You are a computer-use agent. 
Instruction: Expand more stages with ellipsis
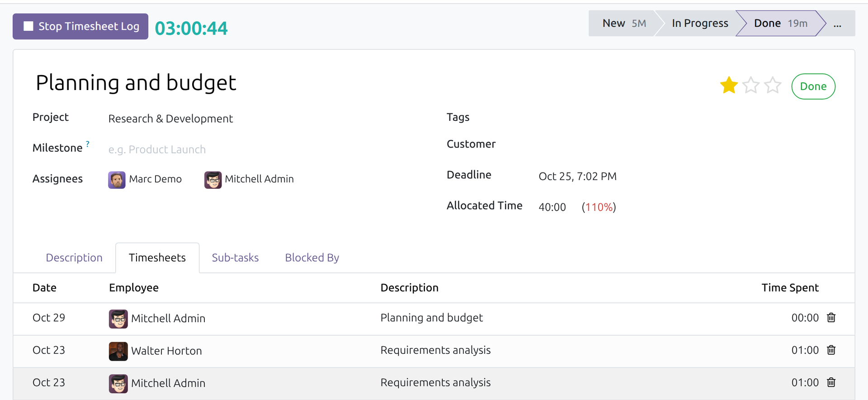(x=837, y=24)
